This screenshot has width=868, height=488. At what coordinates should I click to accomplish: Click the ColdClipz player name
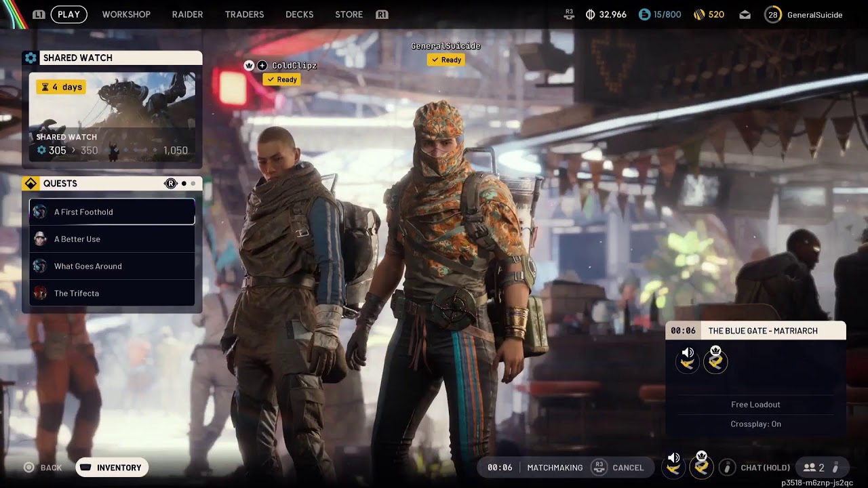(294, 66)
